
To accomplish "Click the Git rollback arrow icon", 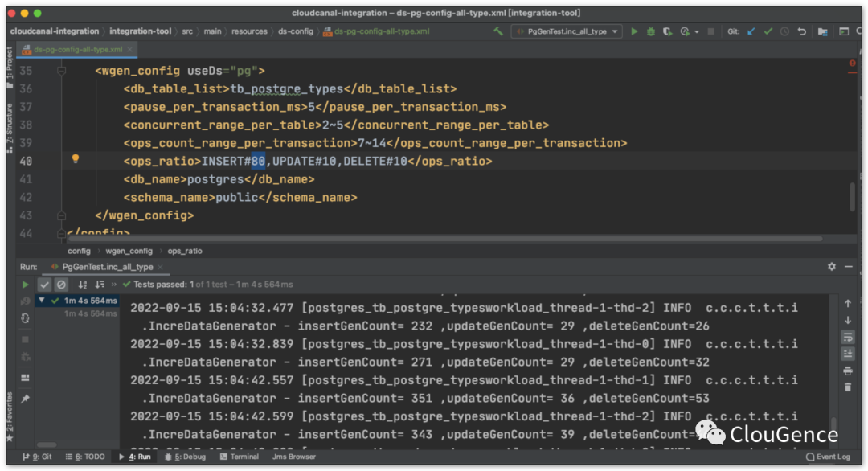I will coord(801,31).
